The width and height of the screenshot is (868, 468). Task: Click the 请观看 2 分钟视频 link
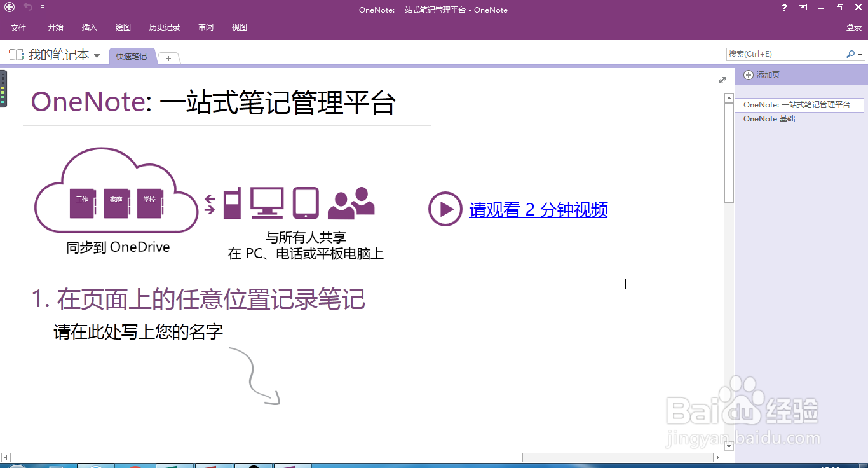538,209
